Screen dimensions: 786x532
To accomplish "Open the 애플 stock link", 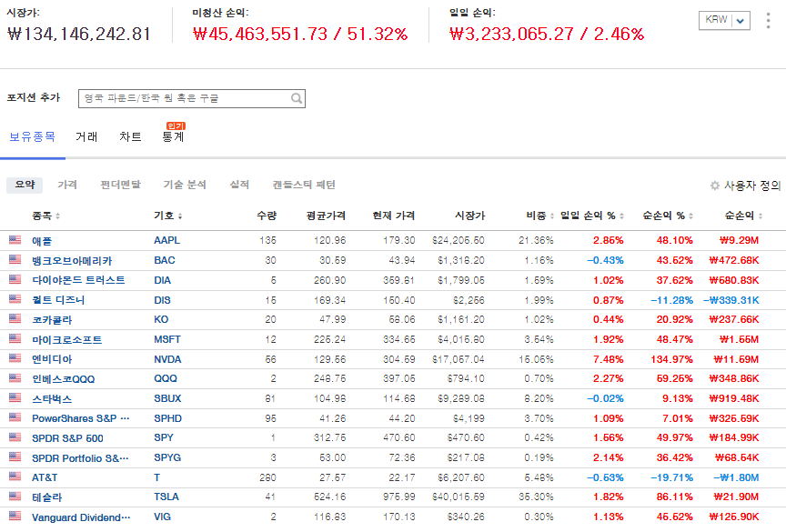I will pos(42,241).
